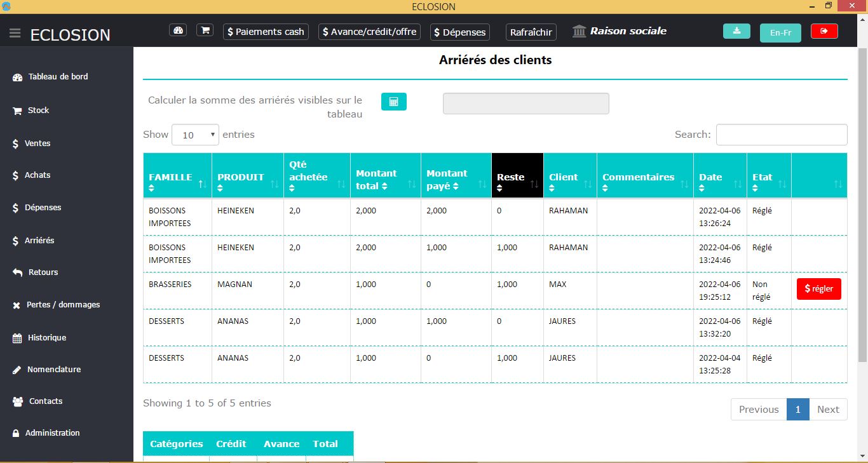
Task: Sort table by the Client column header
Action: (569, 176)
